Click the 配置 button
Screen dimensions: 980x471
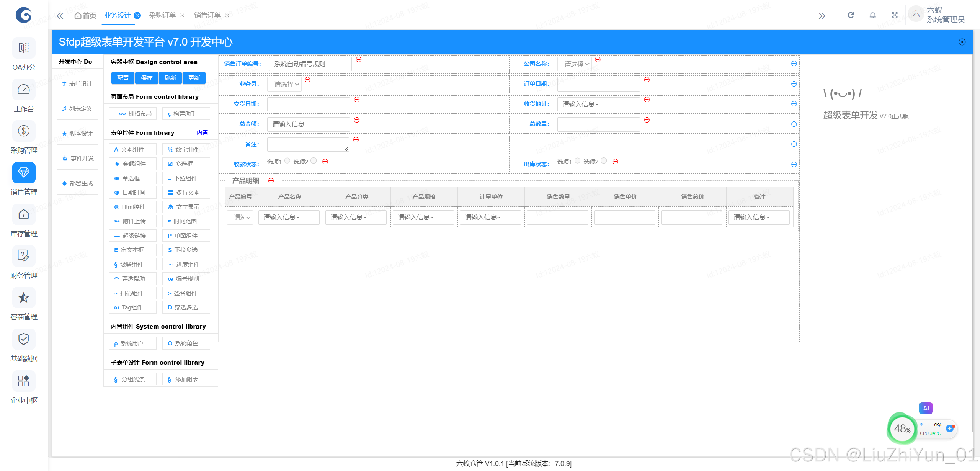123,78
